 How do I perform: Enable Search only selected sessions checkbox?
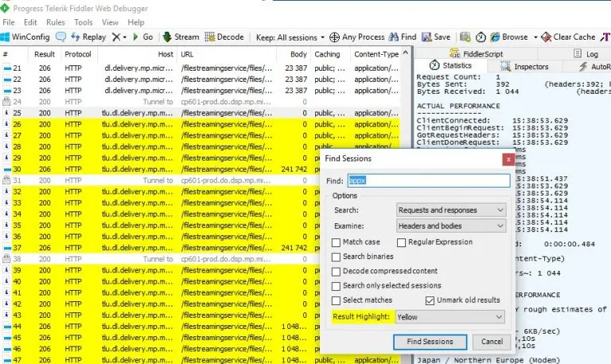pyautogui.click(x=336, y=286)
